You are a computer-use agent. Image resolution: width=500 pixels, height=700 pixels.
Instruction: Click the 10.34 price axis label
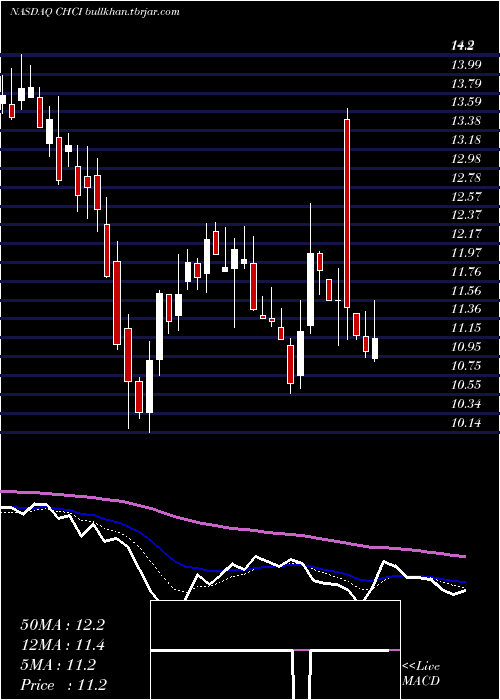[466, 404]
